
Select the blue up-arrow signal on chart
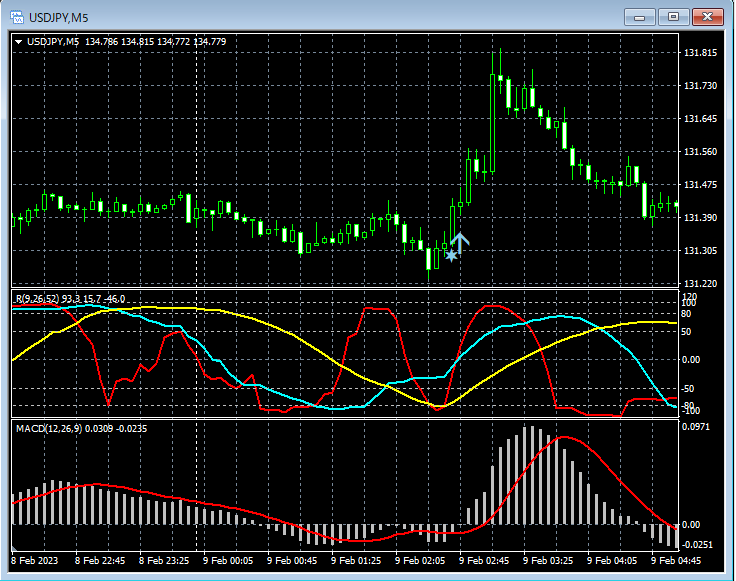coord(460,243)
